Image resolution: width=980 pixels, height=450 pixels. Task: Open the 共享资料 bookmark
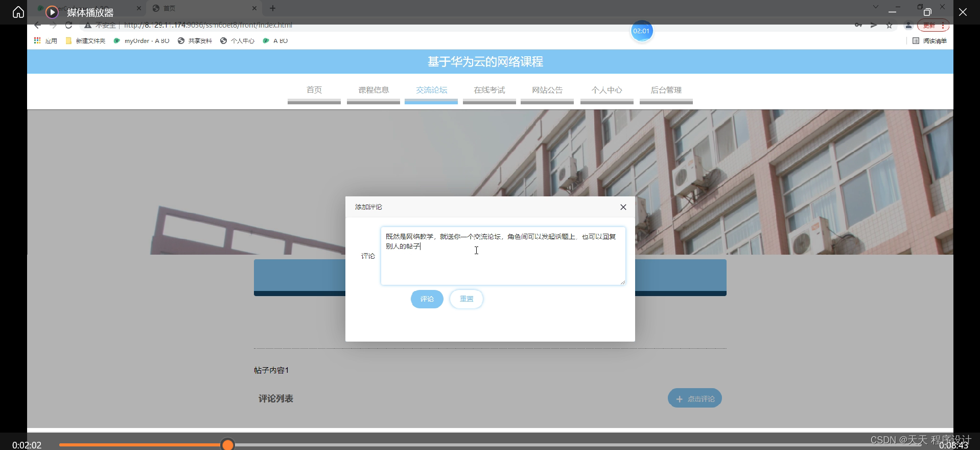click(x=195, y=41)
